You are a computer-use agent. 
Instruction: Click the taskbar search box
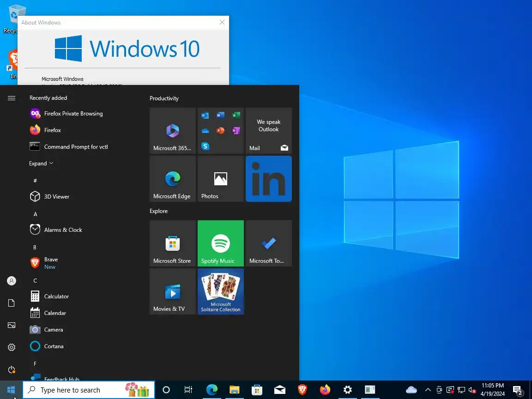(89, 390)
